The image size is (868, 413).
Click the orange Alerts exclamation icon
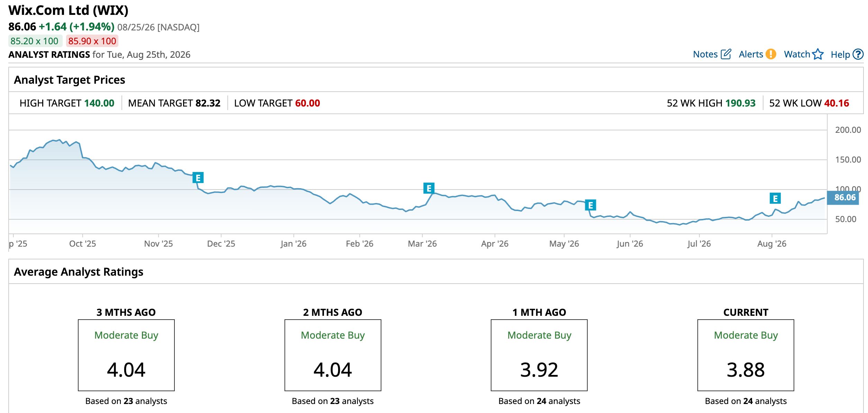(771, 54)
